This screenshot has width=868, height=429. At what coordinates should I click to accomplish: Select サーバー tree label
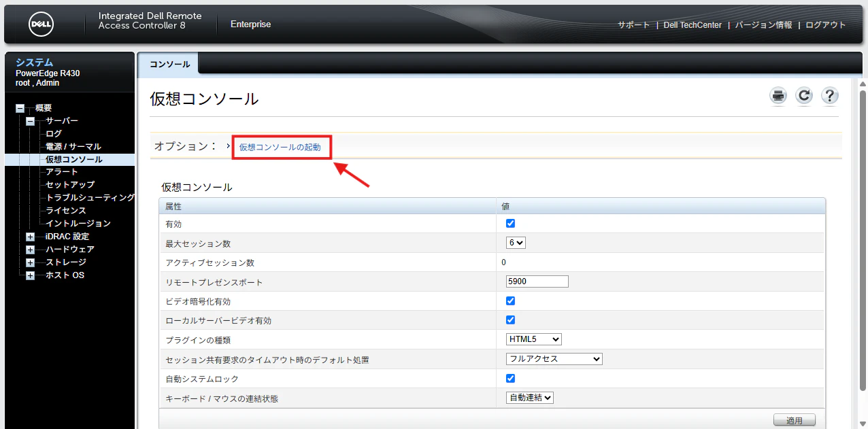62,121
